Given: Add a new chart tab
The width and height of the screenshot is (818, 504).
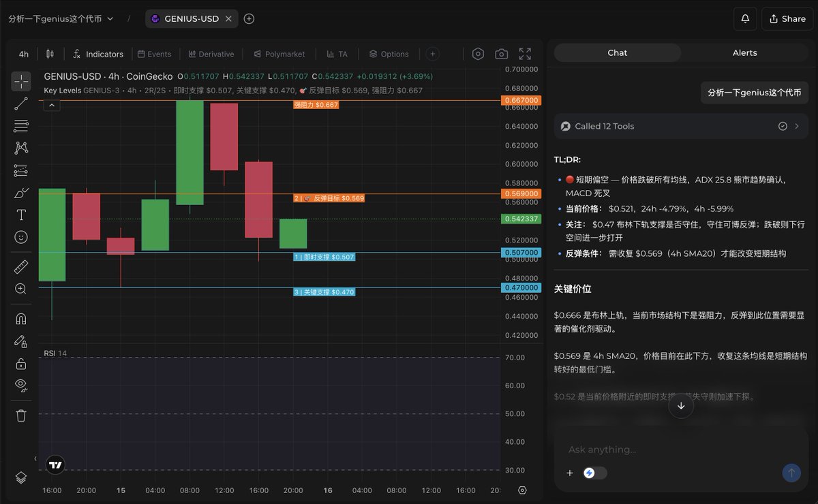Looking at the screenshot, I should (x=249, y=18).
